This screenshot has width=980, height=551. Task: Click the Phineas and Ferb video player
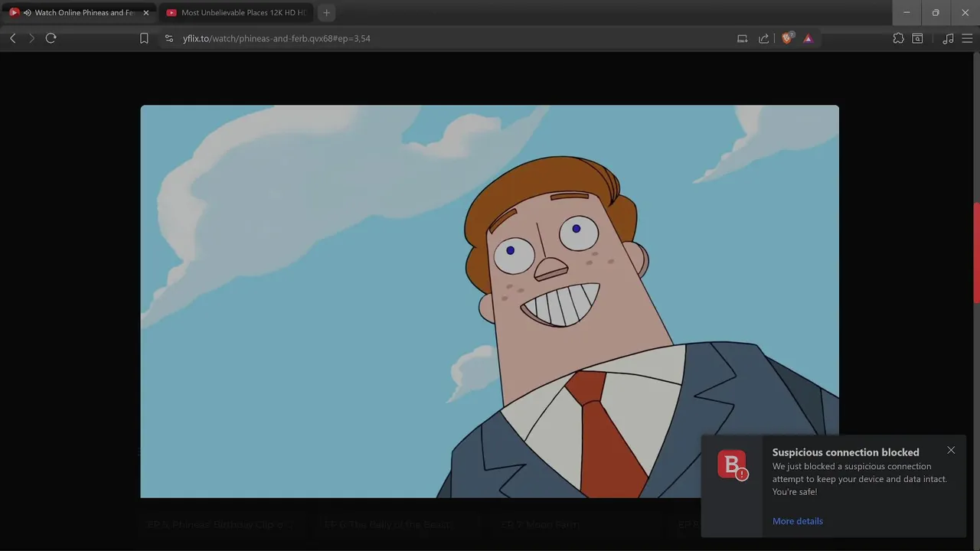[489, 302]
